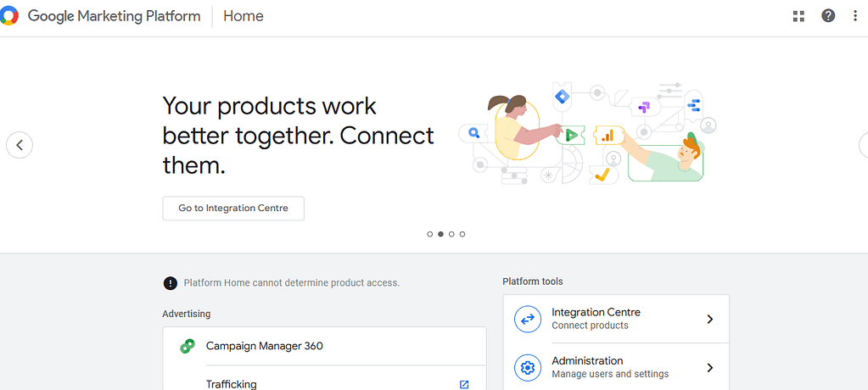The width and height of the screenshot is (868, 390).
Task: Click the Campaign Manager 360 logo icon
Action: 188,346
